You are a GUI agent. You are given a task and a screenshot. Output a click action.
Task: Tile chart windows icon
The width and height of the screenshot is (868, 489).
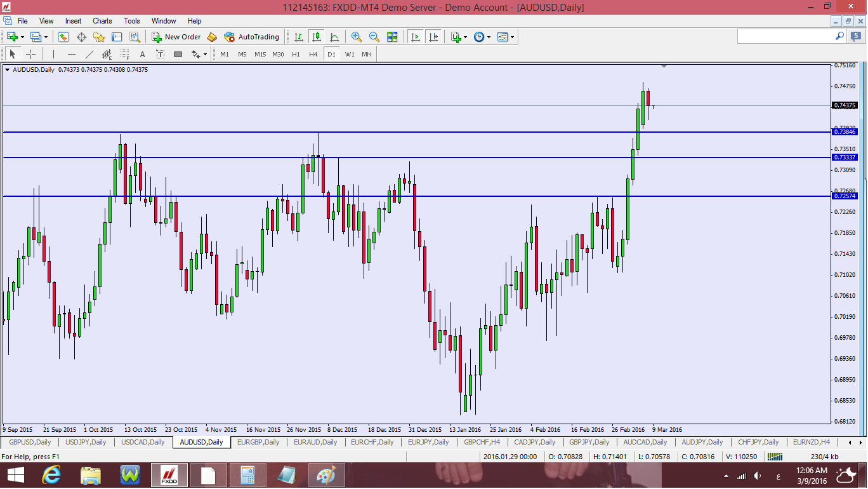pyautogui.click(x=392, y=37)
